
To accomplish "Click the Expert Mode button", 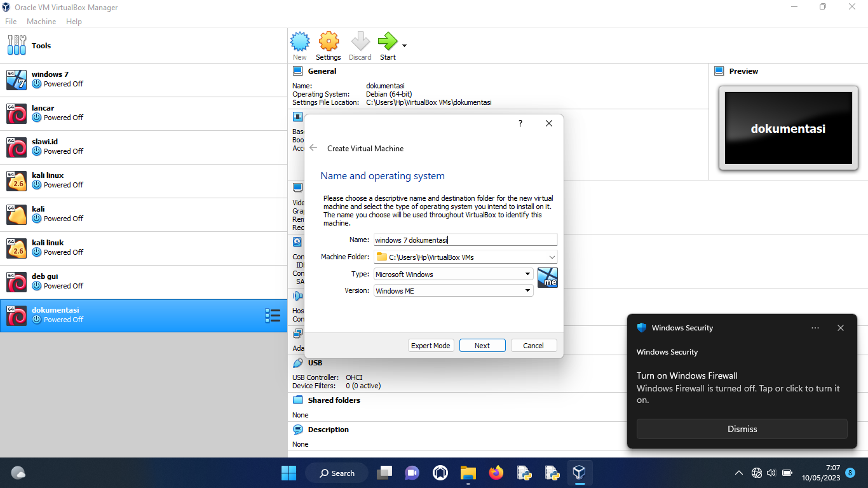I will click(x=430, y=346).
